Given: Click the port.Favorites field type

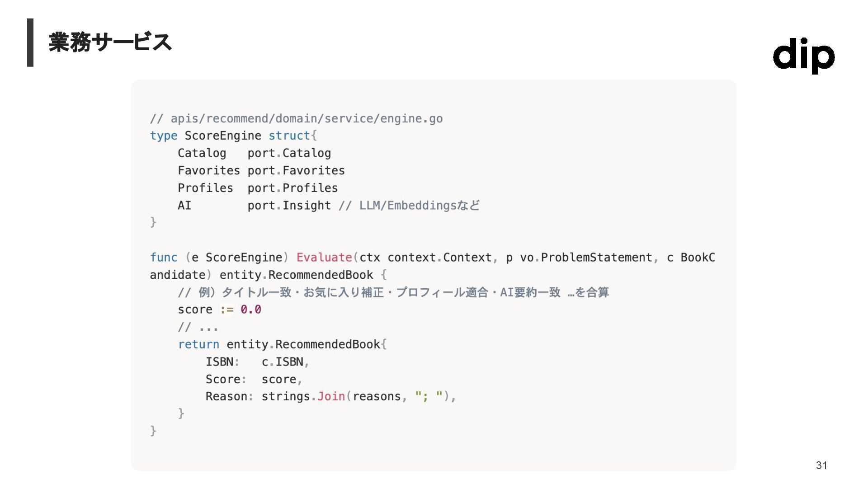Looking at the screenshot, I should [296, 171].
